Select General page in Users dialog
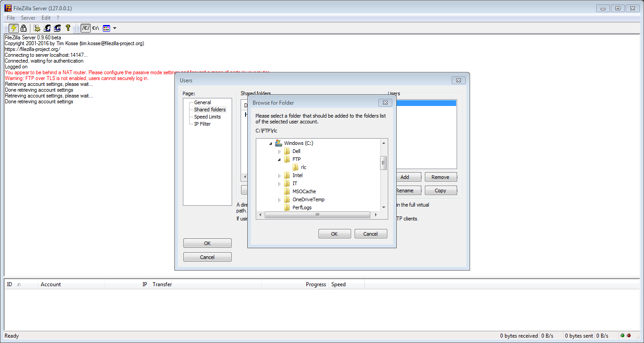 click(203, 102)
